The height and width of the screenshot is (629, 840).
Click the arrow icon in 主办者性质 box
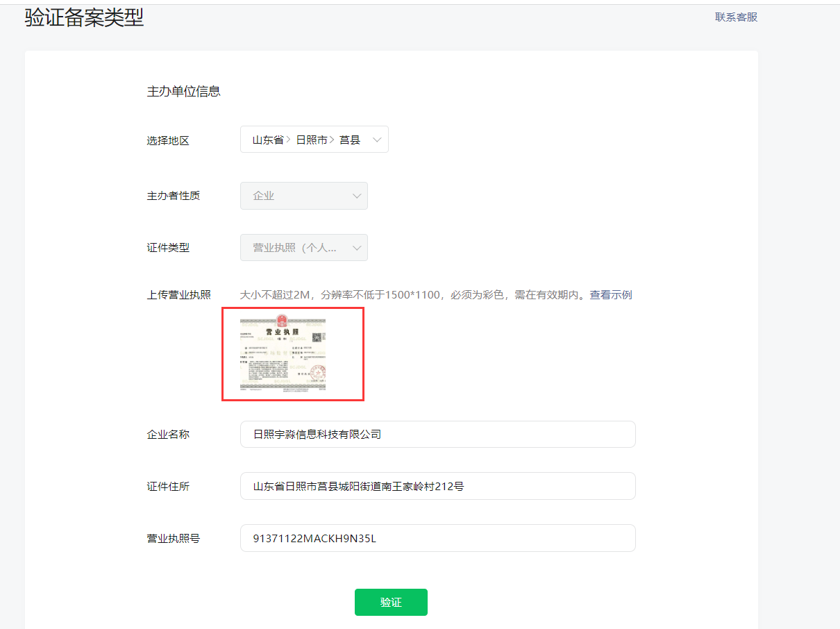(x=357, y=196)
